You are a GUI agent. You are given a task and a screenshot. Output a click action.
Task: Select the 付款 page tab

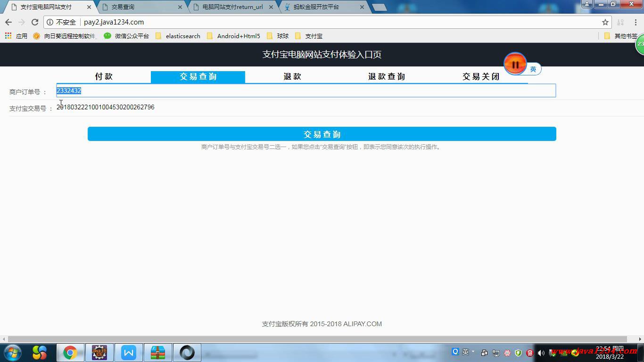[x=104, y=76]
